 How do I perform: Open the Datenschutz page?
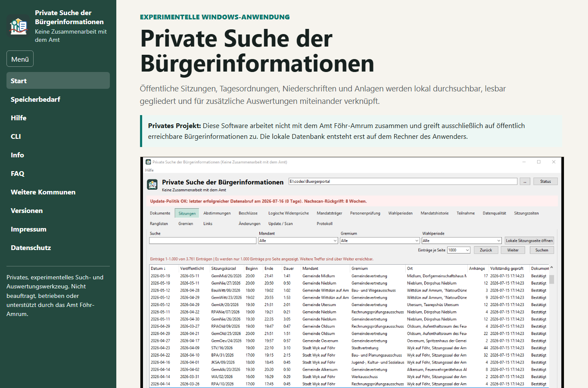58,247
